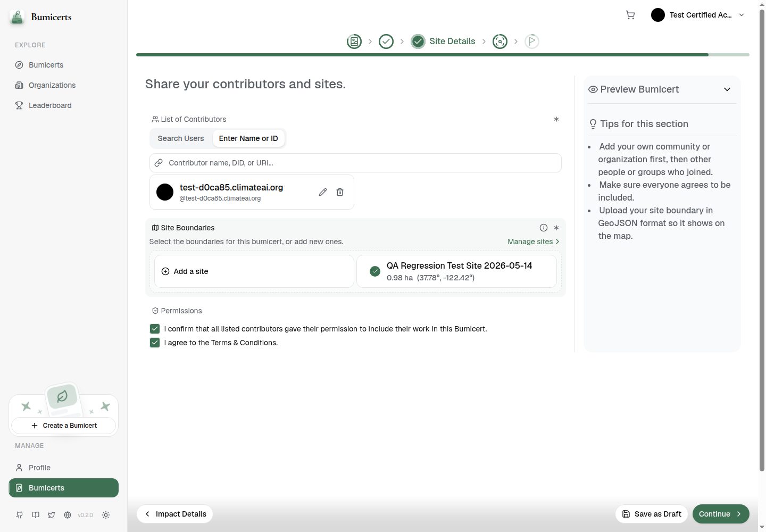Click the Create a Bumicert button
Screen dimensions: 766x532
[x=63, y=426]
